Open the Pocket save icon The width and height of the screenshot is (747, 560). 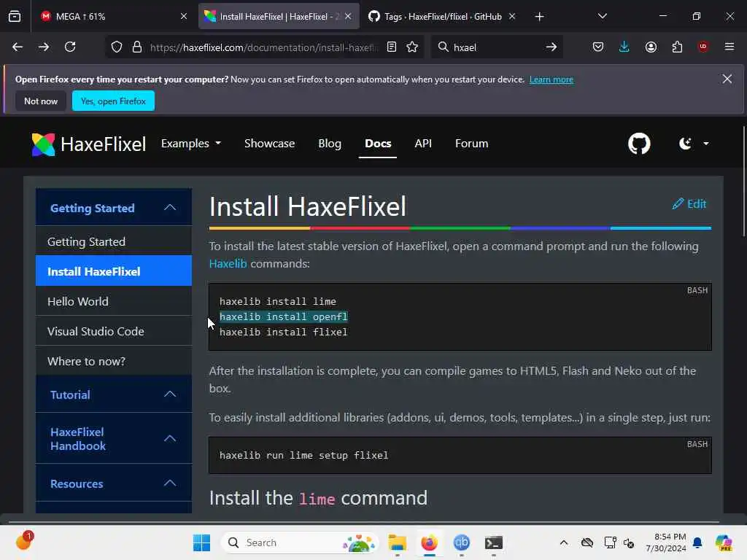pyautogui.click(x=598, y=47)
